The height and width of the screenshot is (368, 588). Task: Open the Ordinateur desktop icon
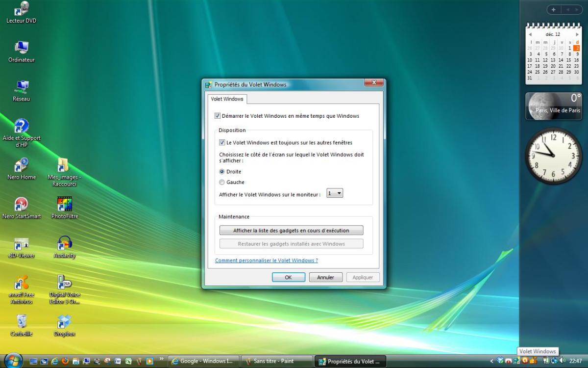click(x=21, y=52)
